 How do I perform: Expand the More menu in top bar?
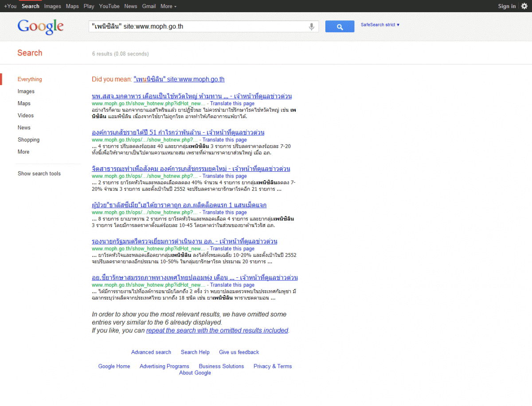(168, 6)
